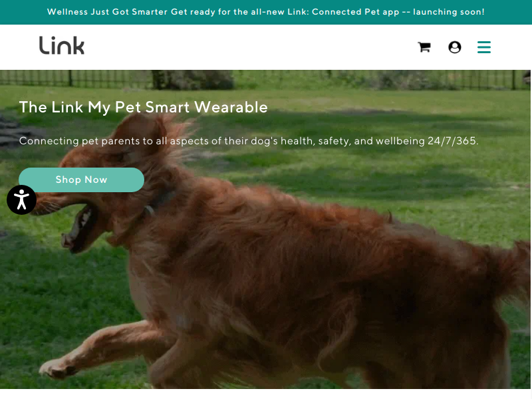The height and width of the screenshot is (399, 532).
Task: Open the user account profile icon
Action: (455, 47)
